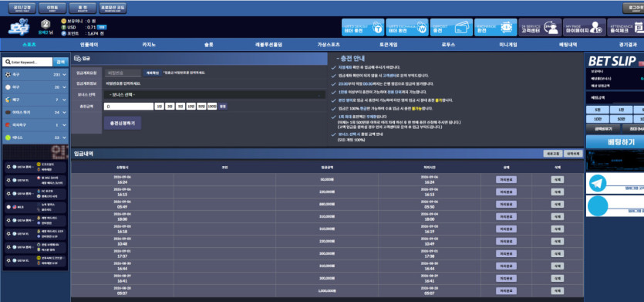Click the baseball icon for 야구

coord(8,87)
